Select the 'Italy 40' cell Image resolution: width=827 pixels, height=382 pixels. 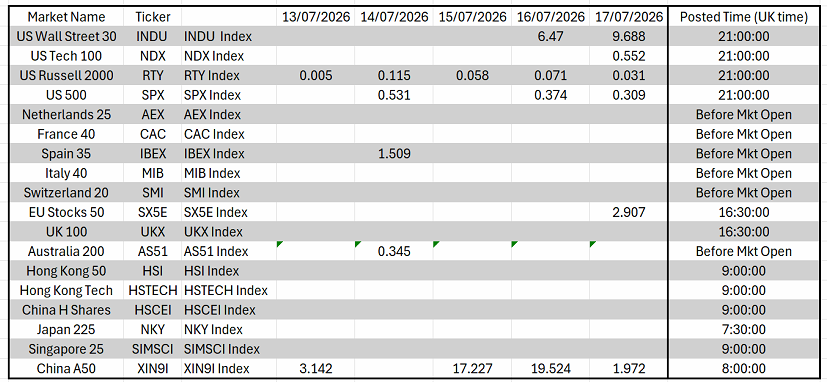click(66, 173)
